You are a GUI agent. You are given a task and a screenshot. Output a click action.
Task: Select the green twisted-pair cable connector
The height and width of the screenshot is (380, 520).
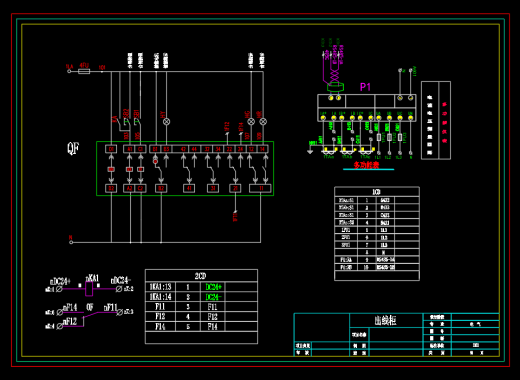(335, 87)
